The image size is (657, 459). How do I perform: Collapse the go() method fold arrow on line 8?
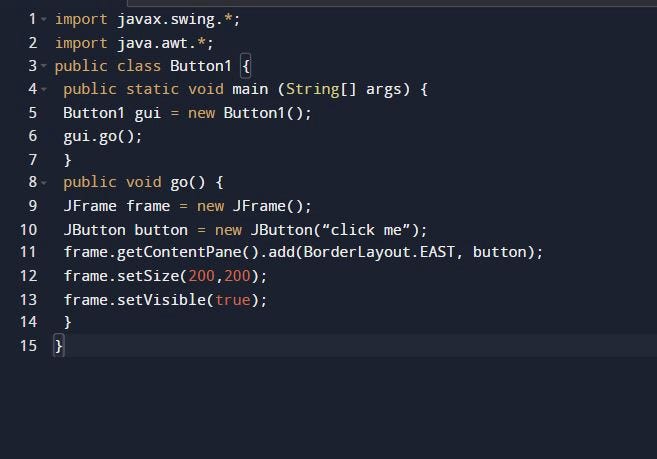44,182
